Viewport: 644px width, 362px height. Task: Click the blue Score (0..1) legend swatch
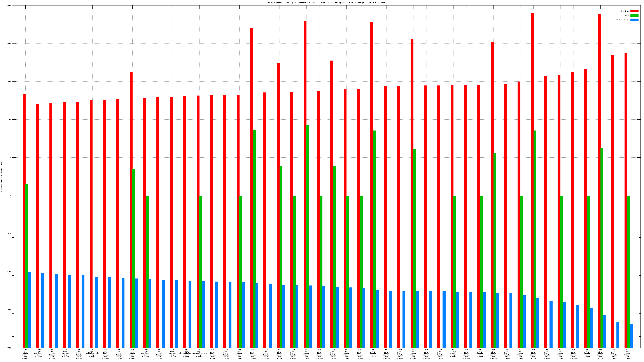634,20
